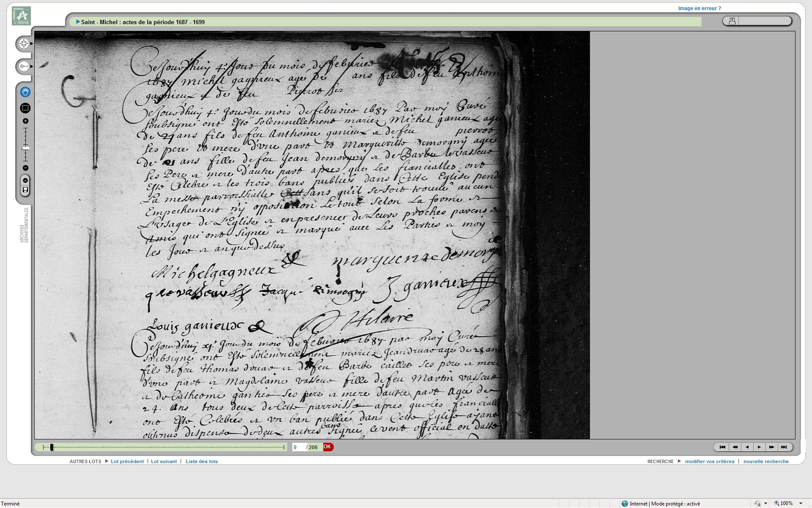
Task: Click the page number input field
Action: (x=299, y=447)
